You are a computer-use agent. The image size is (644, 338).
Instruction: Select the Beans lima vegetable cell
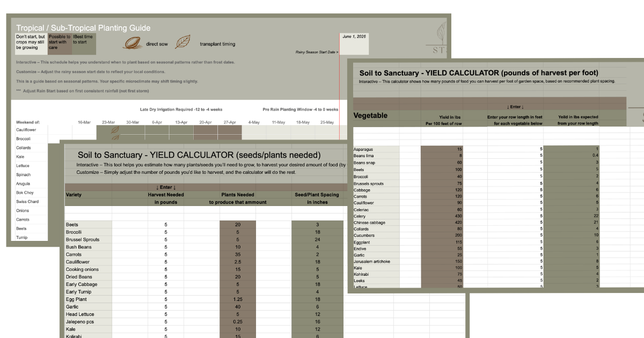pos(376,156)
